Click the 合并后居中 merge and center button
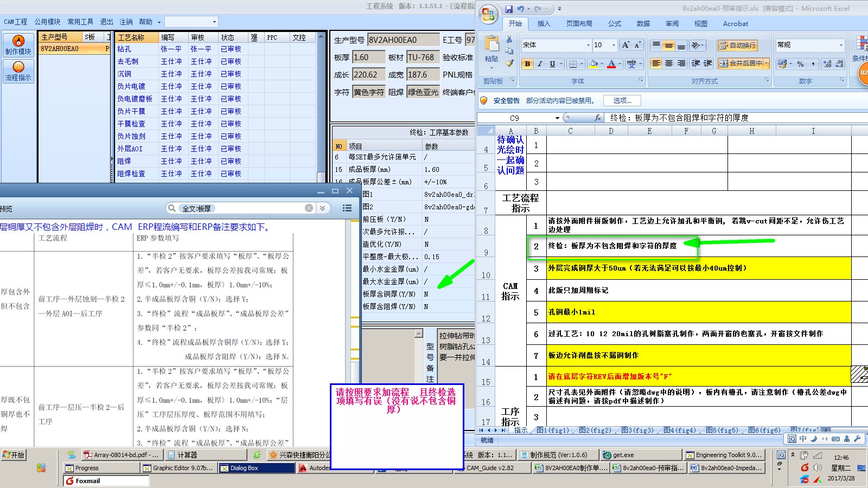Image resolution: width=868 pixels, height=488 pixels. (740, 63)
